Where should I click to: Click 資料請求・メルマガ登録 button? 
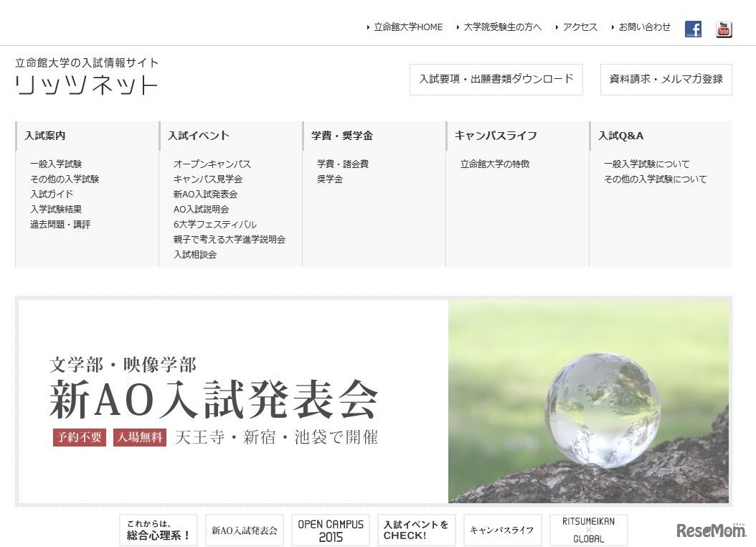pyautogui.click(x=666, y=79)
